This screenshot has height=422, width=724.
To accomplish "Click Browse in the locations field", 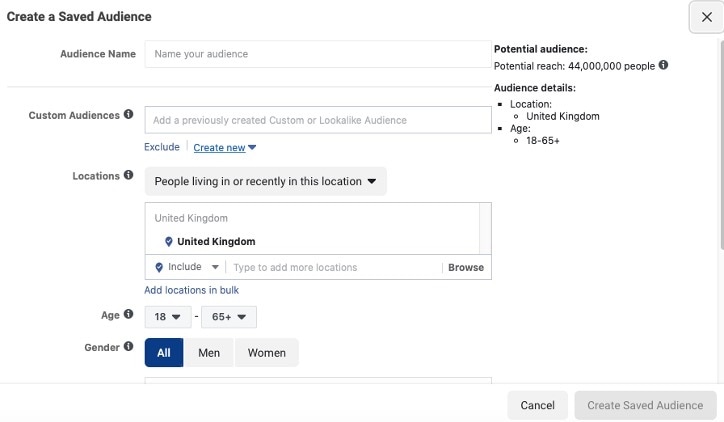I will point(465,267).
